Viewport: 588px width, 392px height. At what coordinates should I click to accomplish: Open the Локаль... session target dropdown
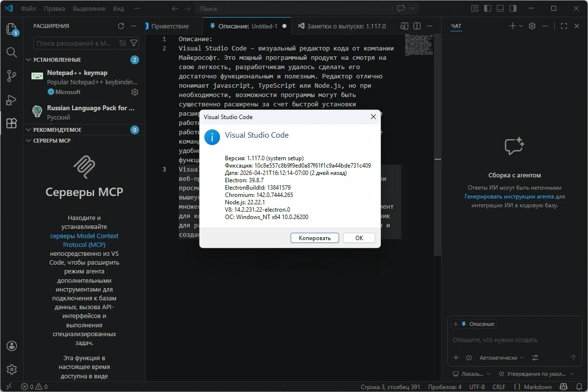pyautogui.click(x=471, y=374)
